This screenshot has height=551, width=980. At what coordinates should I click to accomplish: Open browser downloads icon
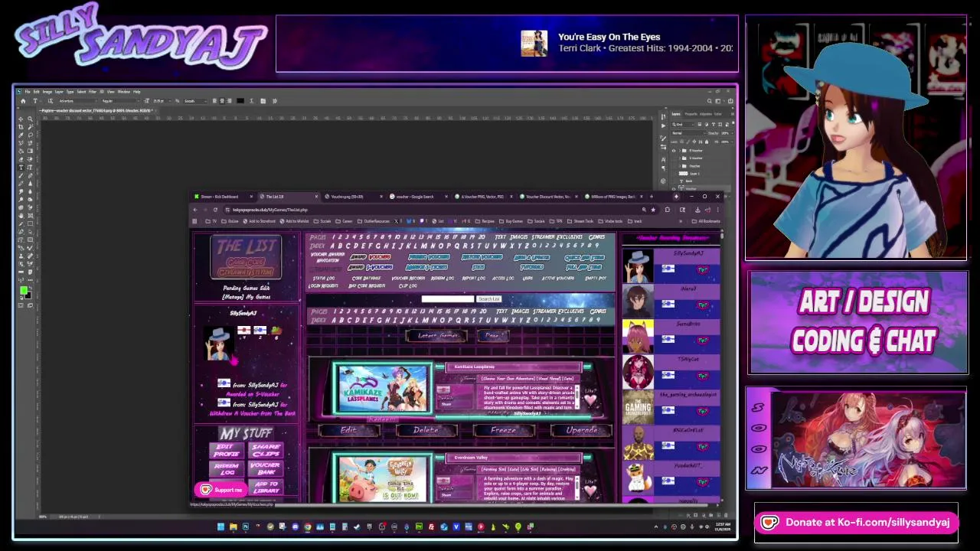pyautogui.click(x=697, y=210)
